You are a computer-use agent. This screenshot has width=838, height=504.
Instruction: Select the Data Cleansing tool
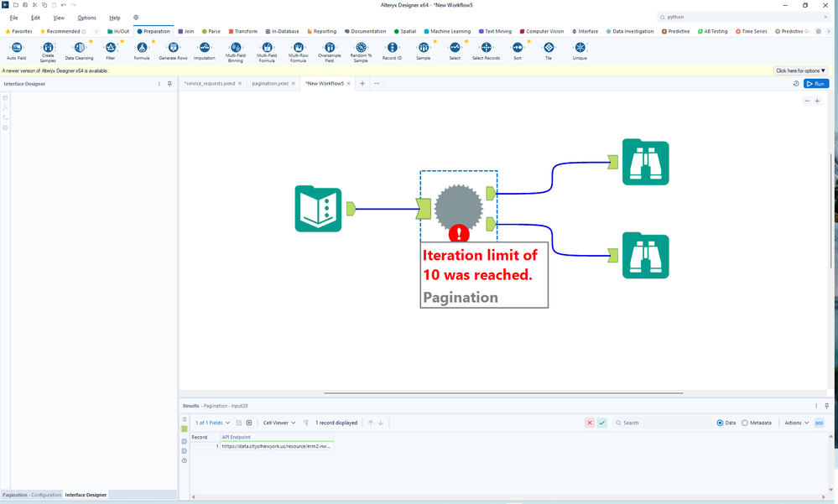79,49
